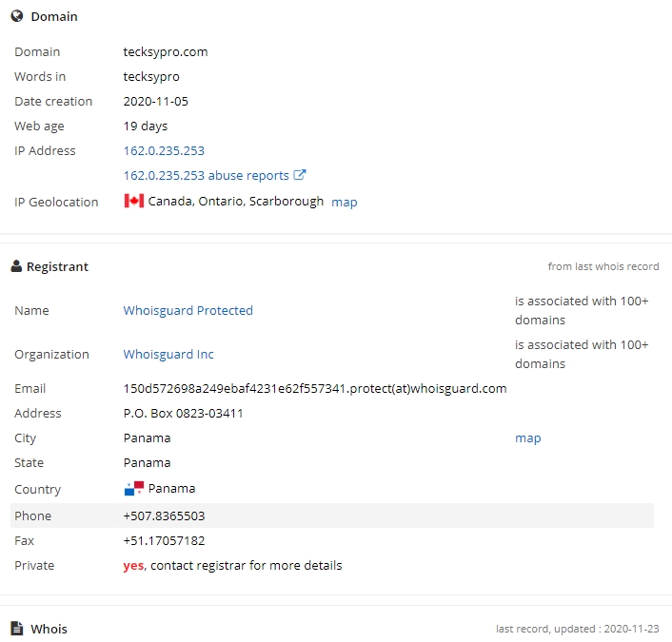Open the 162.0.235.253 abuse reports link
672x642 pixels.
[x=207, y=176]
